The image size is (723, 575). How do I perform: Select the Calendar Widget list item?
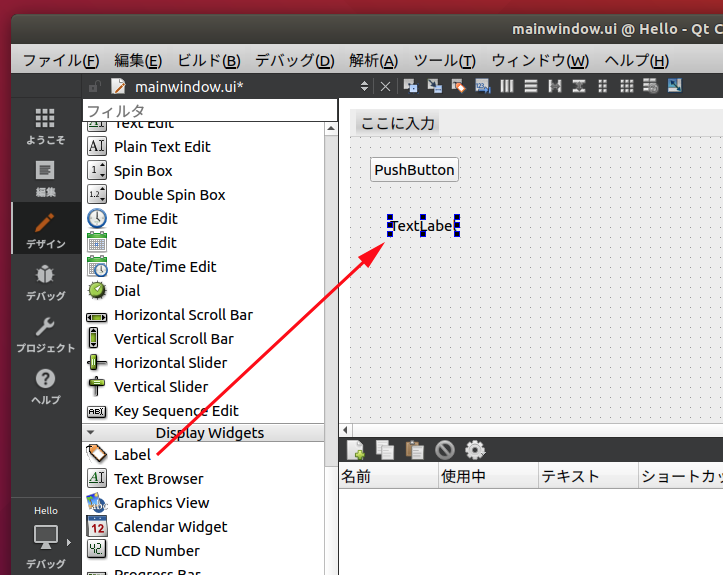pyautogui.click(x=170, y=527)
